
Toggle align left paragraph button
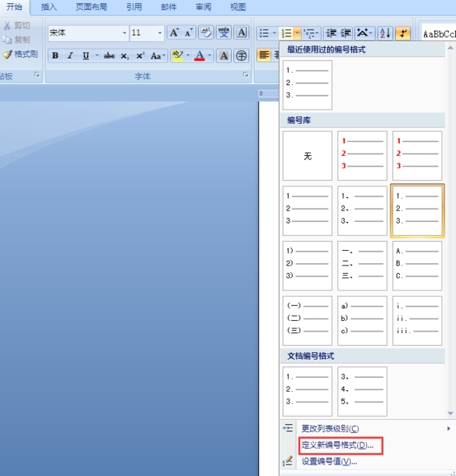point(264,56)
